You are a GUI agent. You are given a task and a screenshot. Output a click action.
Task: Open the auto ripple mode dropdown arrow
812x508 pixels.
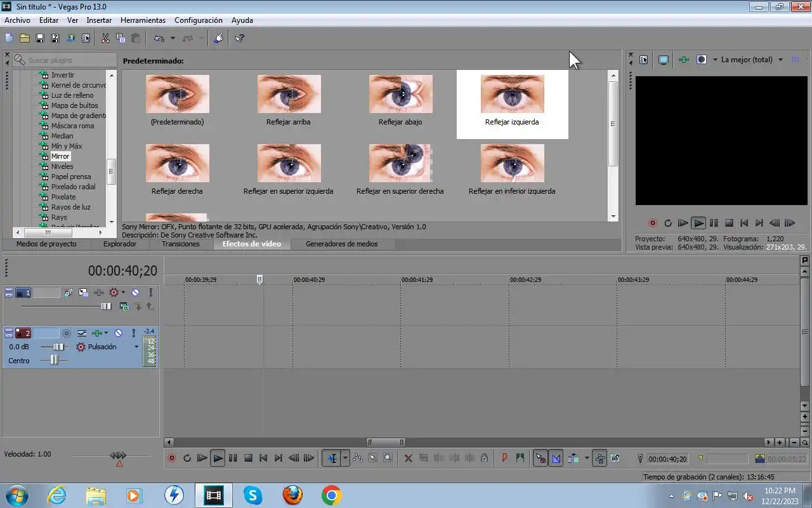coord(587,458)
